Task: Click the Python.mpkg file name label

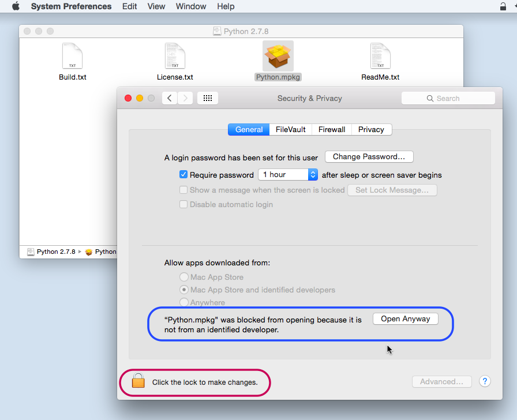Action: [278, 77]
